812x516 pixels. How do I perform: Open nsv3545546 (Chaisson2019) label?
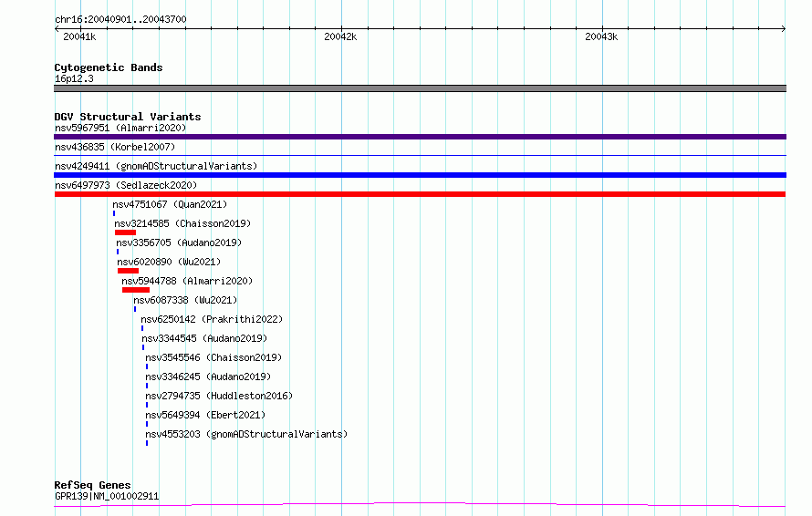213,357
